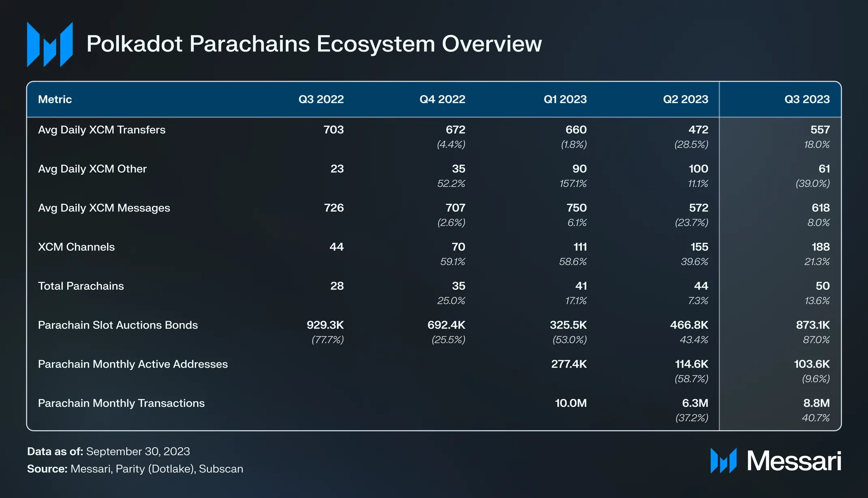
Task: Click the 929.3K value under Q3 2022
Action: [x=325, y=325]
